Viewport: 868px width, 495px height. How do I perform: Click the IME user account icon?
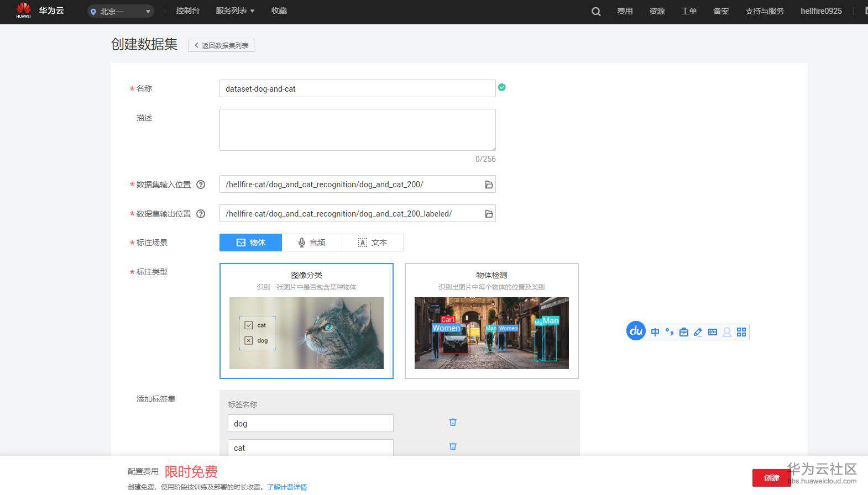pyautogui.click(x=727, y=332)
